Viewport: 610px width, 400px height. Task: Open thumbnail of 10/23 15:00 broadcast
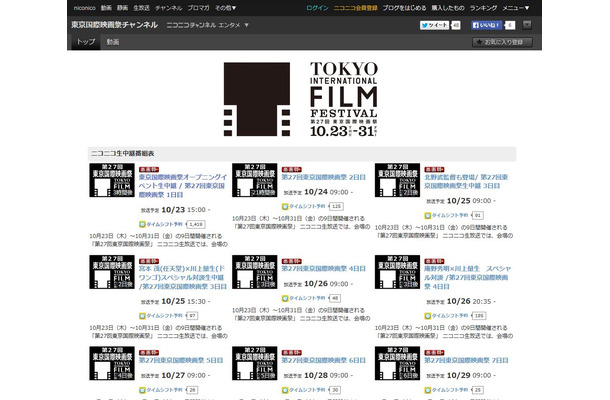point(112,180)
